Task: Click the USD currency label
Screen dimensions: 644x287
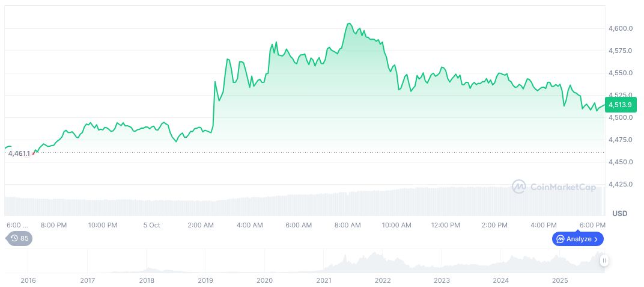Action: (619, 214)
